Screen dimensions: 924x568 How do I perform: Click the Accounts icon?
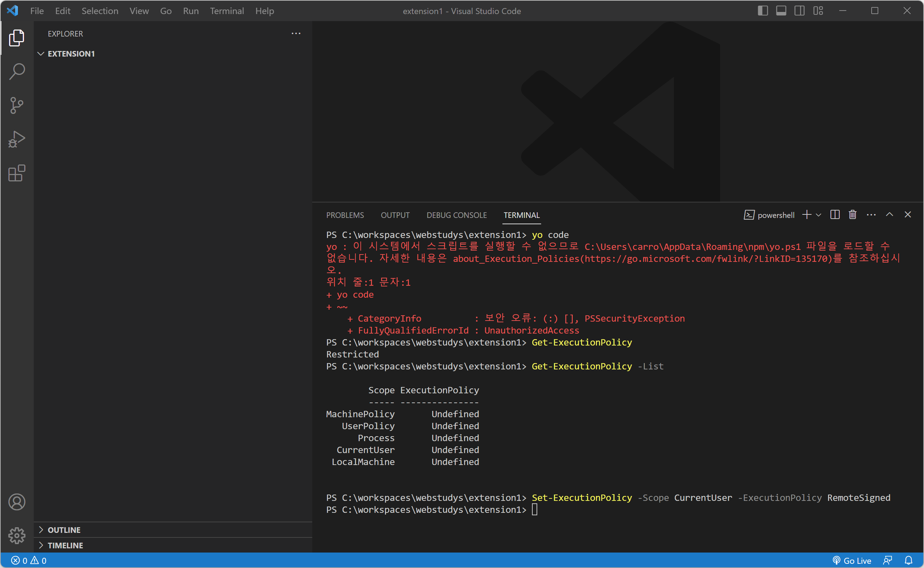click(17, 502)
